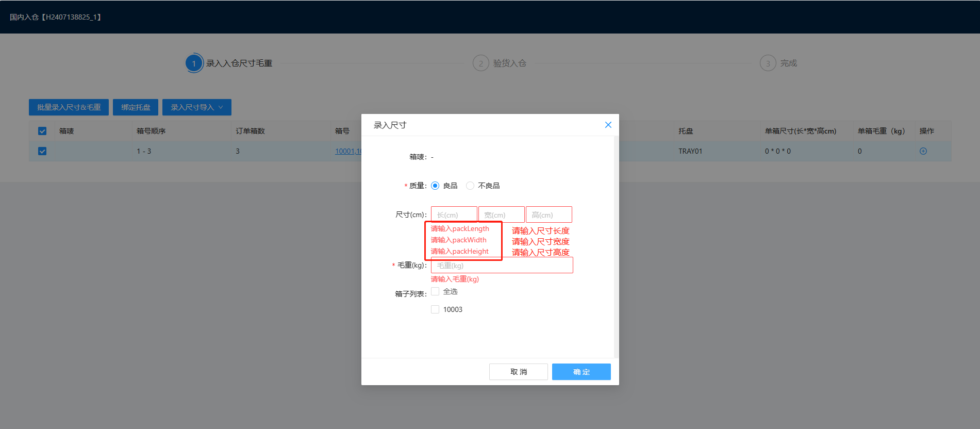
Task: Click step 3 circle 完成
Action: click(768, 63)
